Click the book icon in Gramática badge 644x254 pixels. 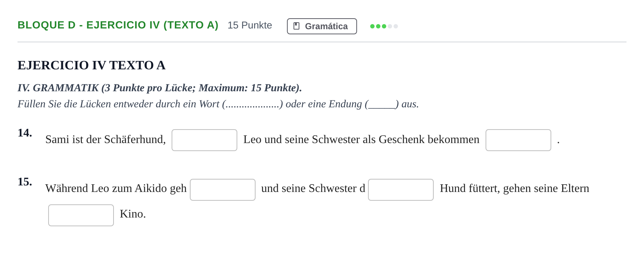pos(296,26)
